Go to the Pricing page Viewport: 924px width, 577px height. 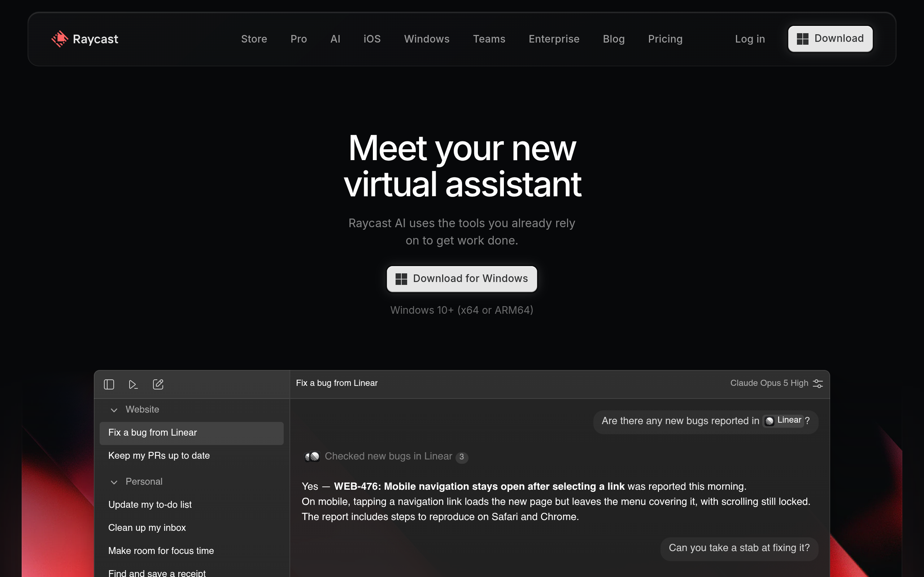665,39
